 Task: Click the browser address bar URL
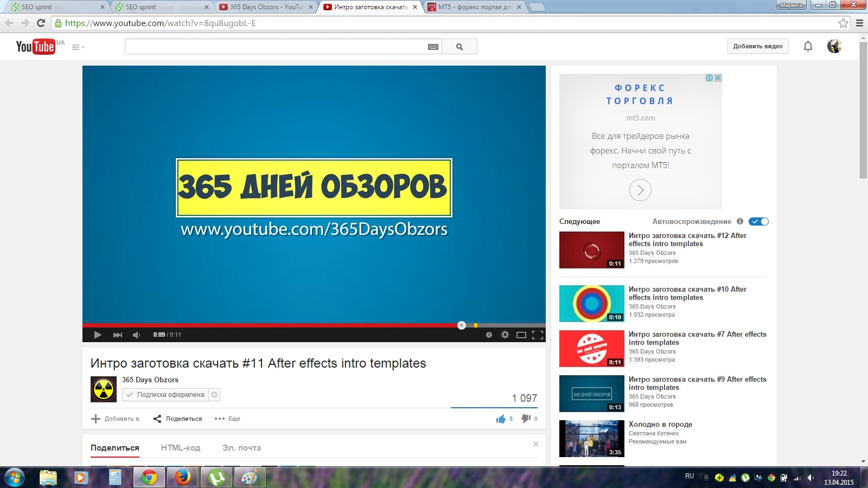click(x=161, y=23)
